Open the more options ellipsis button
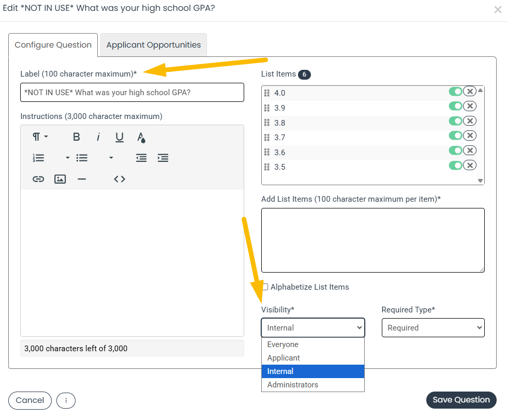507x420 pixels. point(66,400)
